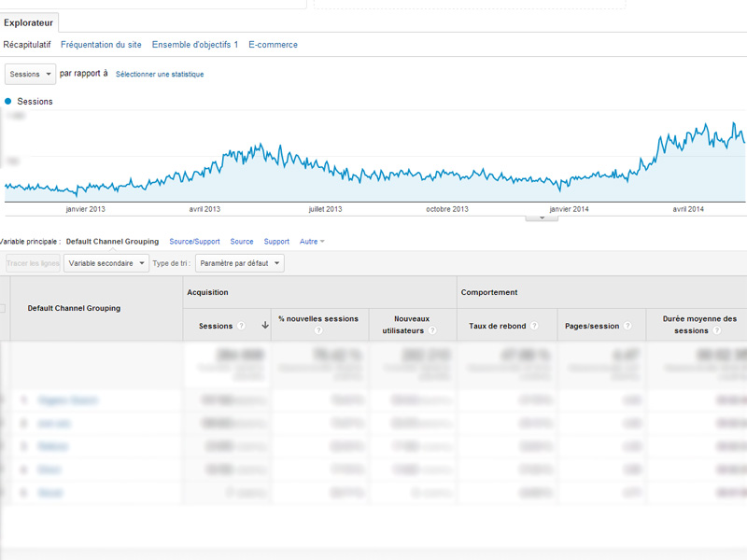Viewport: 747px width, 560px height.
Task: Toggle the select-all checkbox in table header
Action: click(3, 308)
